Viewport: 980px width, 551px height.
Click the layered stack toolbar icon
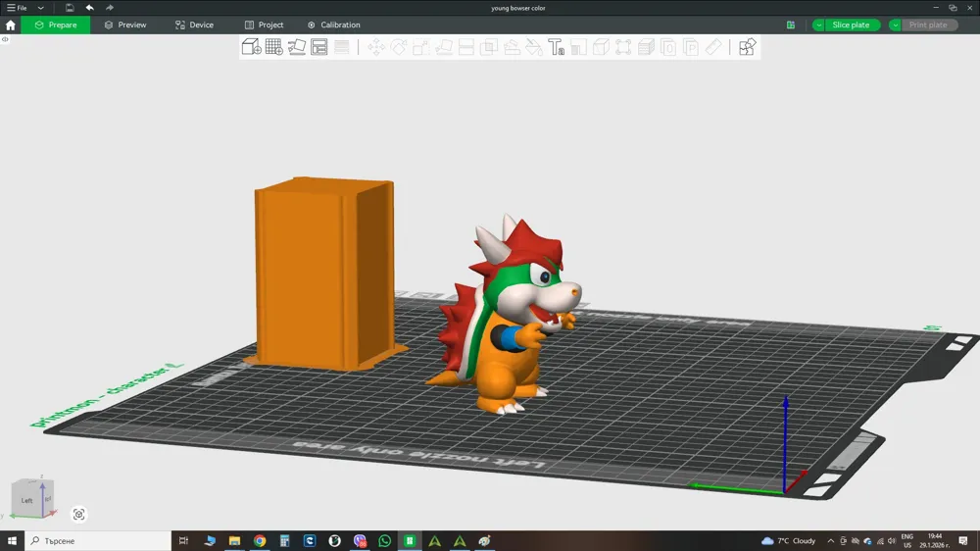[646, 47]
